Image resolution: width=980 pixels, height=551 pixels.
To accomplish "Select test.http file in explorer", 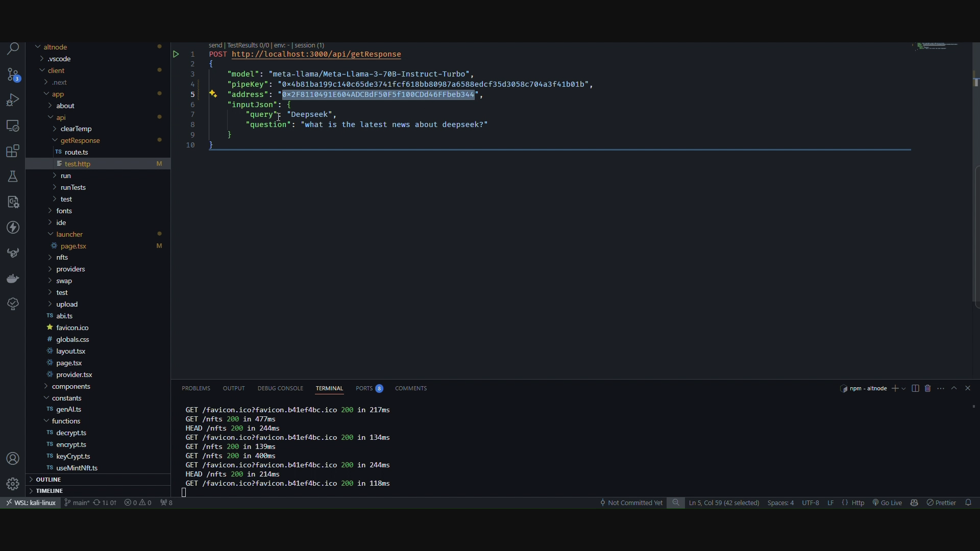I will (x=98, y=164).
